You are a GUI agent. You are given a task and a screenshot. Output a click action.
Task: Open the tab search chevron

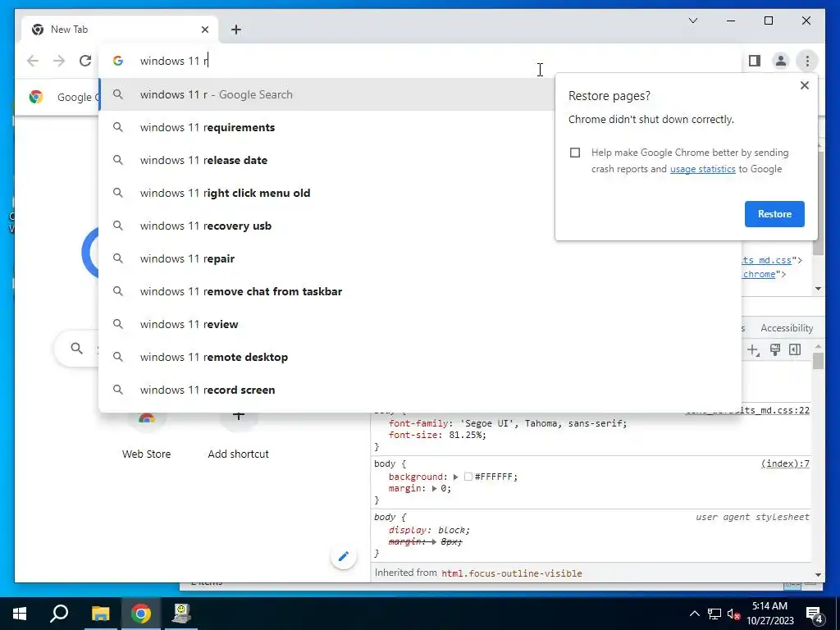tap(693, 21)
